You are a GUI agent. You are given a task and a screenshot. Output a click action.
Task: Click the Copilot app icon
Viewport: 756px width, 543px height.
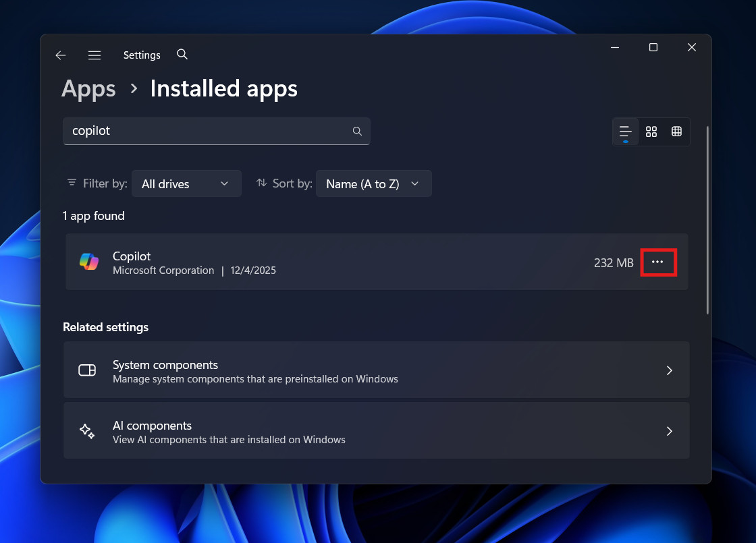coord(89,262)
